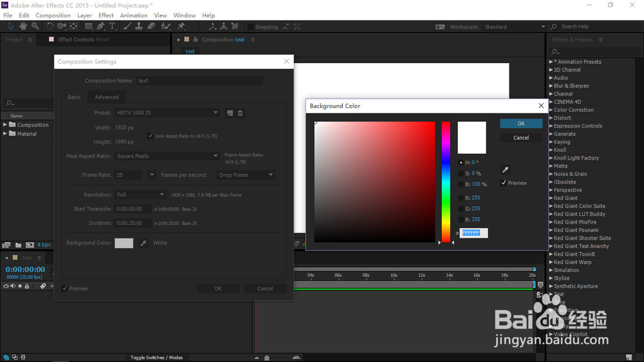Toggle Lock Aspect Ratio to 16:9 checkbox
This screenshot has width=644, height=362.
[x=150, y=136]
